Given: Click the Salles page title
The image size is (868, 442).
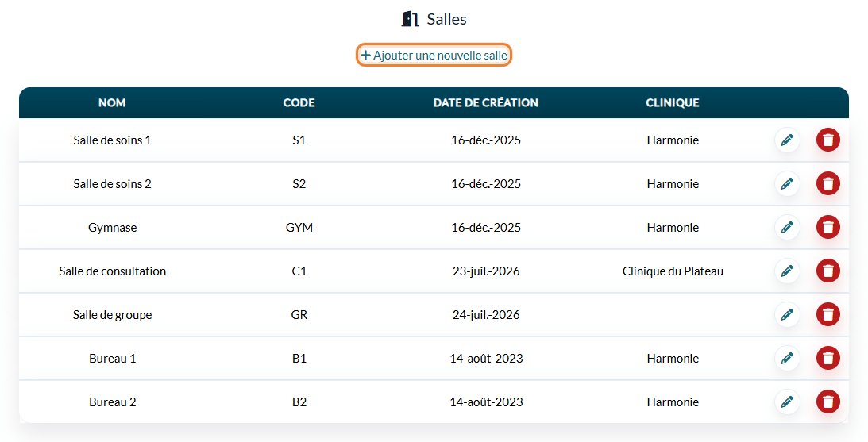Looking at the screenshot, I should [x=446, y=19].
